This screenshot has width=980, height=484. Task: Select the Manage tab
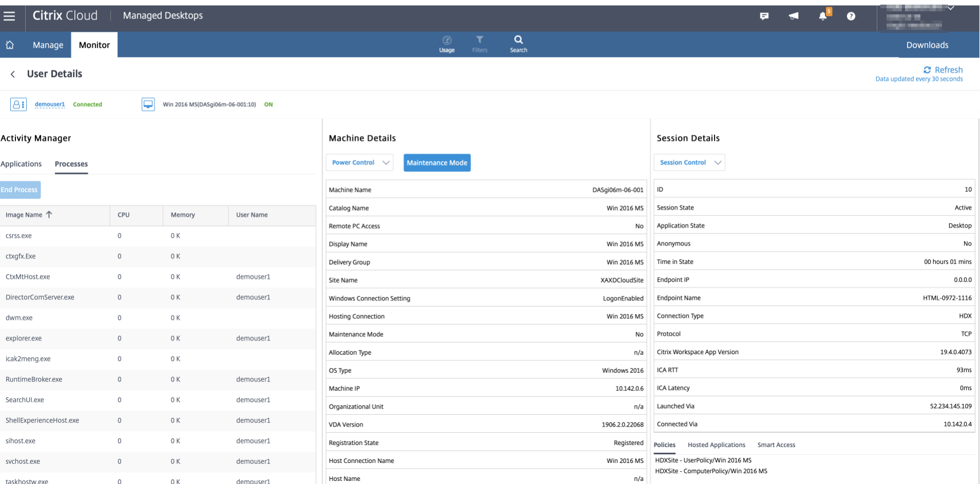(x=48, y=45)
